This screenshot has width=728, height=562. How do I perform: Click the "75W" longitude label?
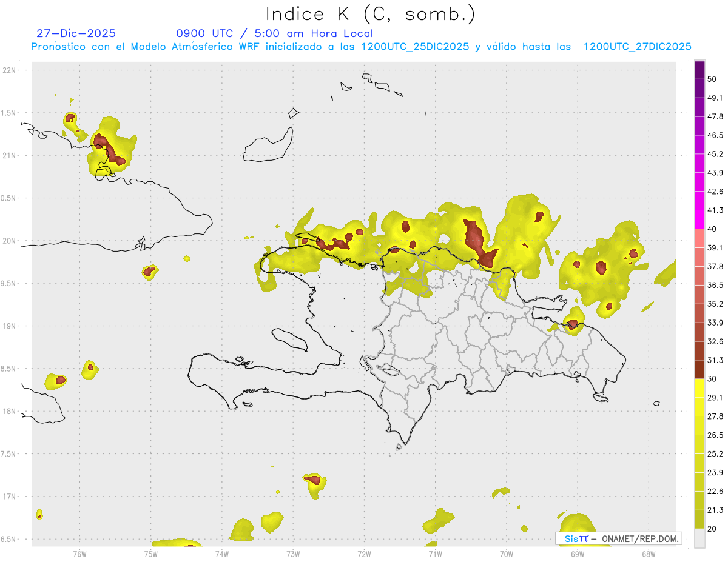click(150, 554)
